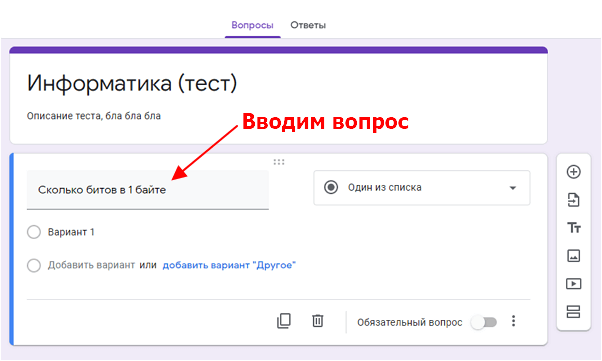The image size is (602, 361).
Task: Click the radio circle beside Добавить вариант
Action: point(34,265)
